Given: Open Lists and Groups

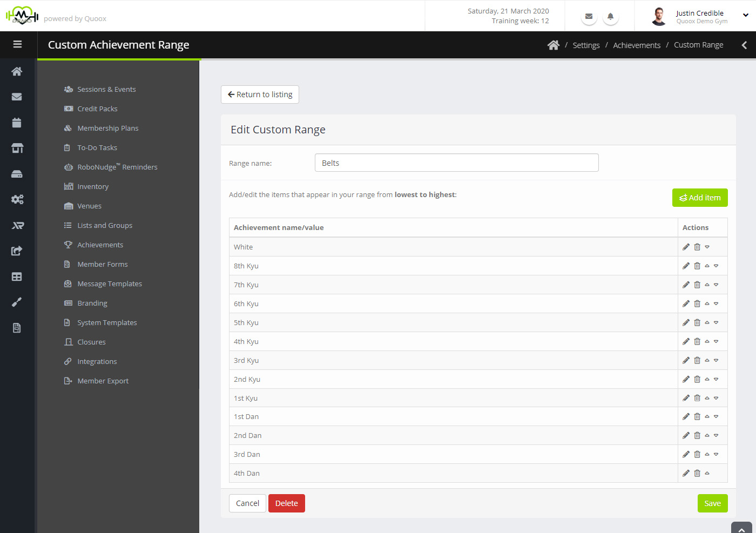Looking at the screenshot, I should click(104, 225).
